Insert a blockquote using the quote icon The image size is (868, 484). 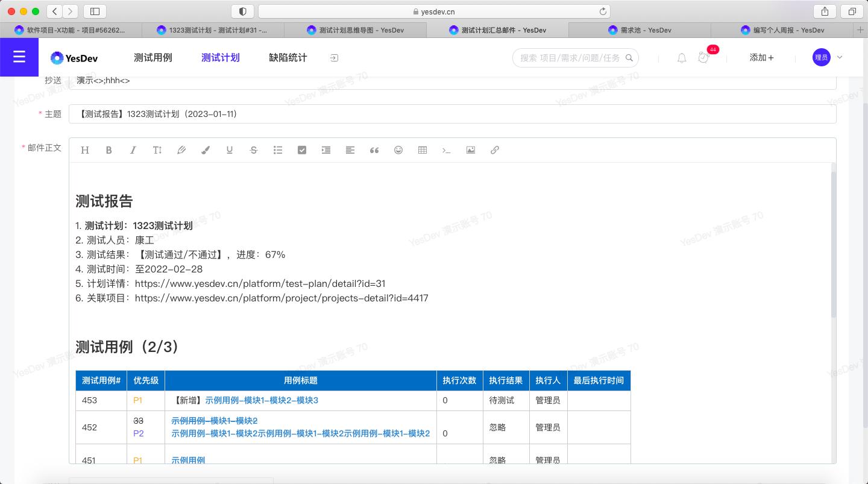(374, 150)
